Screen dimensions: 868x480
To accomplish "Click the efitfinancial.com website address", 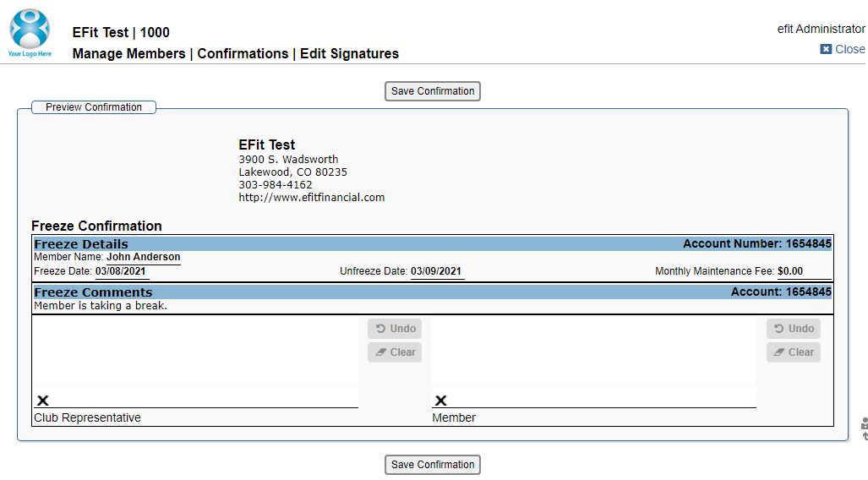I will pyautogui.click(x=312, y=198).
